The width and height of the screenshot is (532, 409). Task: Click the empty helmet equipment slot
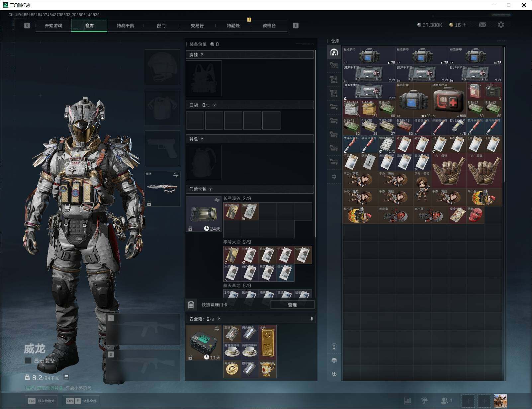click(x=162, y=67)
